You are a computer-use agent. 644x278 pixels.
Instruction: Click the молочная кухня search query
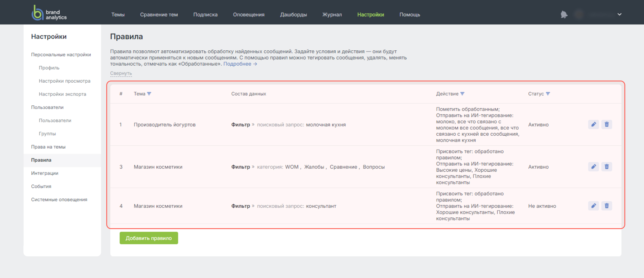[326, 124]
